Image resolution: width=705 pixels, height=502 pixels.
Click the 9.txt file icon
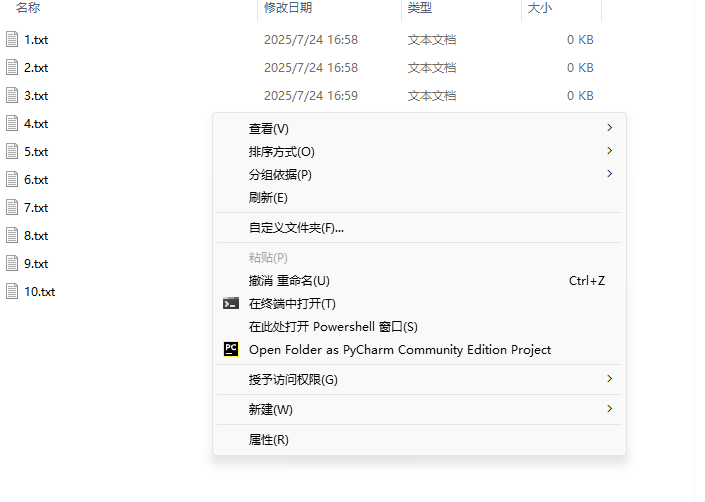tap(12, 264)
